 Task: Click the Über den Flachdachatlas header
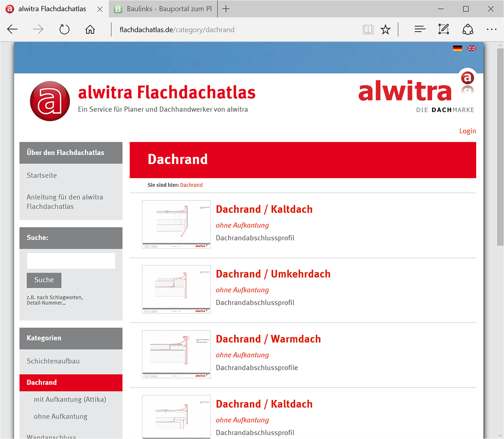(x=71, y=153)
